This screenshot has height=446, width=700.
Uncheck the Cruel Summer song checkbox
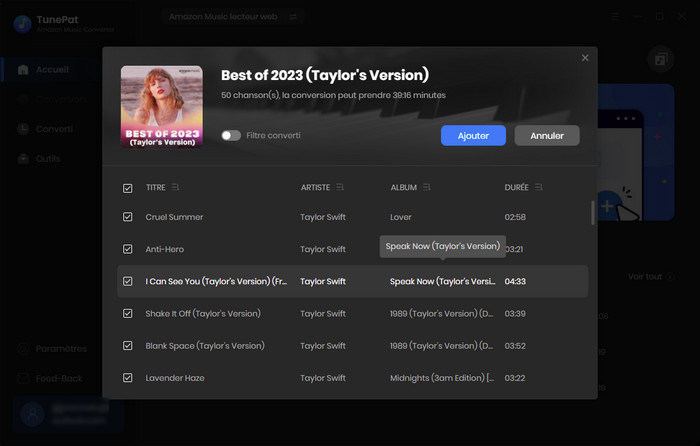[127, 217]
